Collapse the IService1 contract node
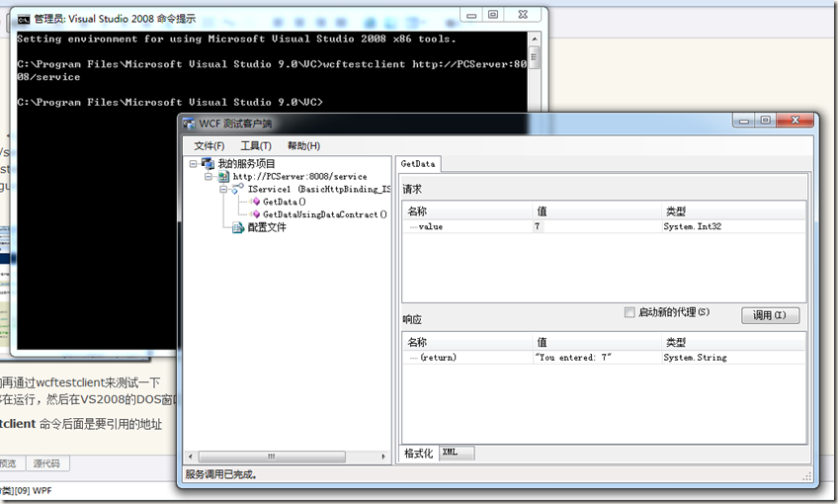Viewport: 838px width, 504px height. (223, 189)
